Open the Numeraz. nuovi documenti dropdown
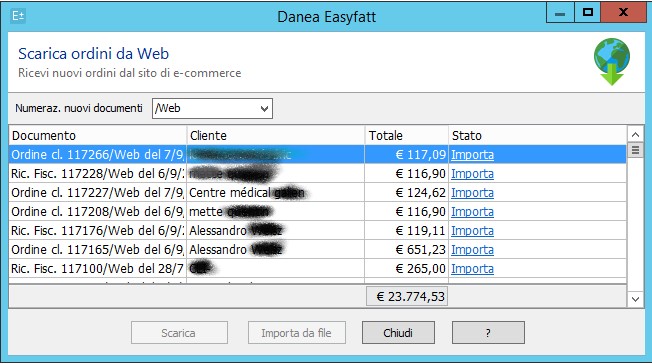The width and height of the screenshot is (652, 364). pyautogui.click(x=212, y=109)
